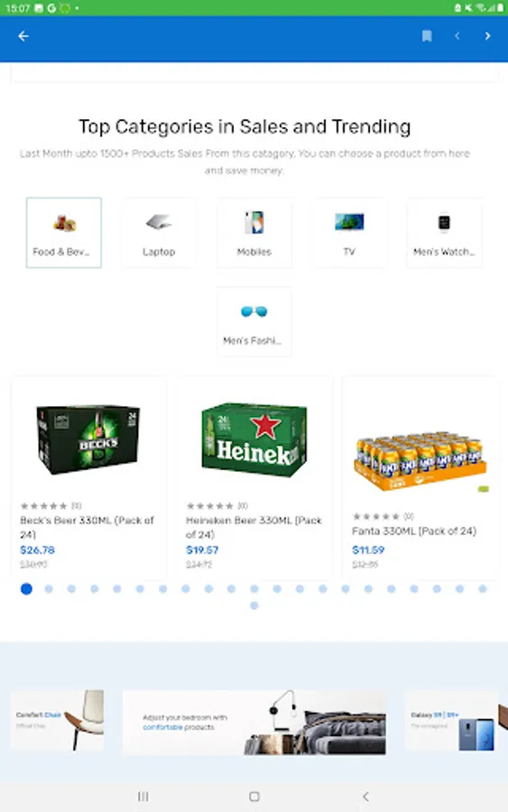Image resolution: width=508 pixels, height=812 pixels.
Task: Open the Men's Watch category
Action: click(x=444, y=233)
